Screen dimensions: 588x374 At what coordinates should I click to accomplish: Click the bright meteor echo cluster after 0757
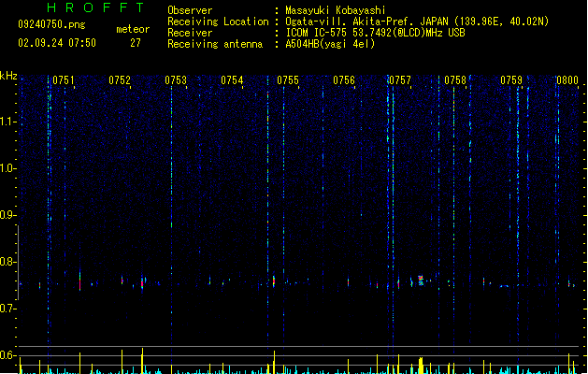click(x=421, y=280)
